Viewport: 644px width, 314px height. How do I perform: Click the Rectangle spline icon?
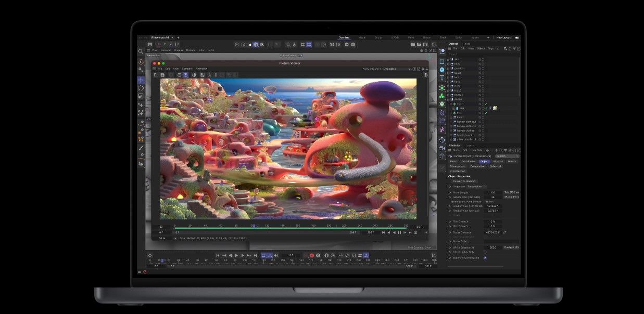[x=442, y=61]
